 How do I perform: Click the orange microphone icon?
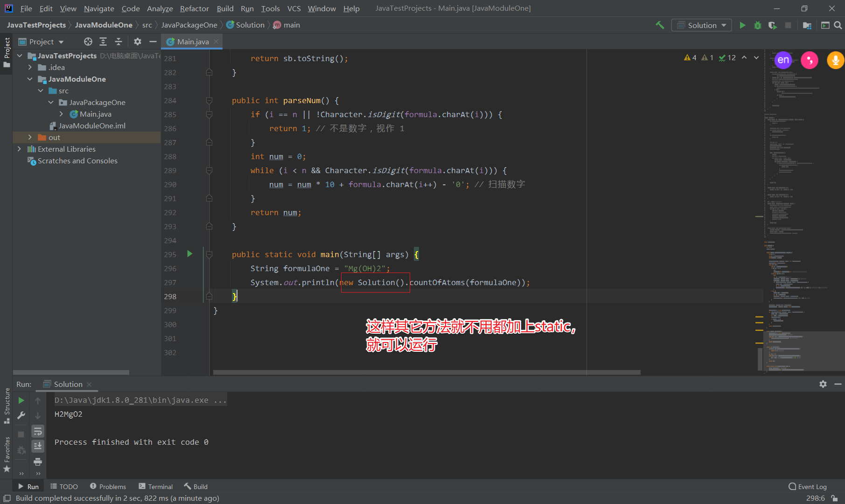[x=836, y=60]
